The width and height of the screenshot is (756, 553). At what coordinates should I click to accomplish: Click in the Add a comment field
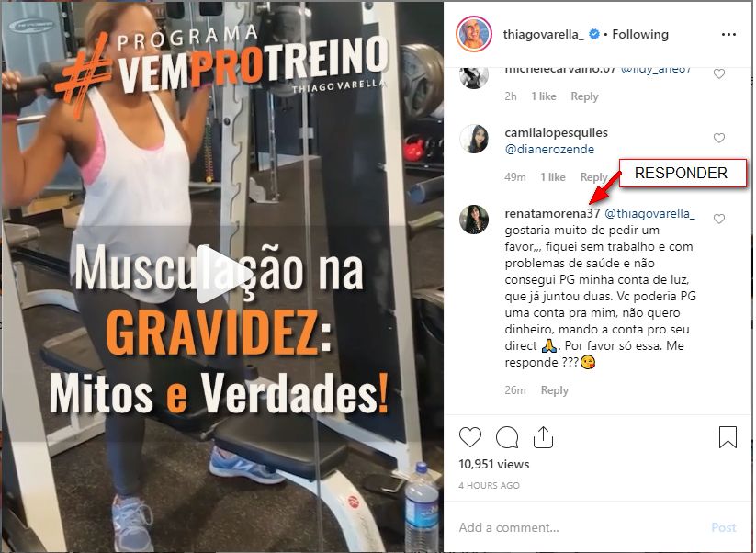(x=581, y=527)
